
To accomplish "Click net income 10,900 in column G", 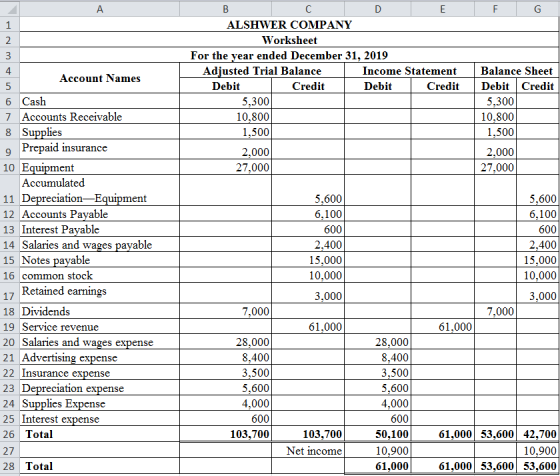I will click(537, 451).
